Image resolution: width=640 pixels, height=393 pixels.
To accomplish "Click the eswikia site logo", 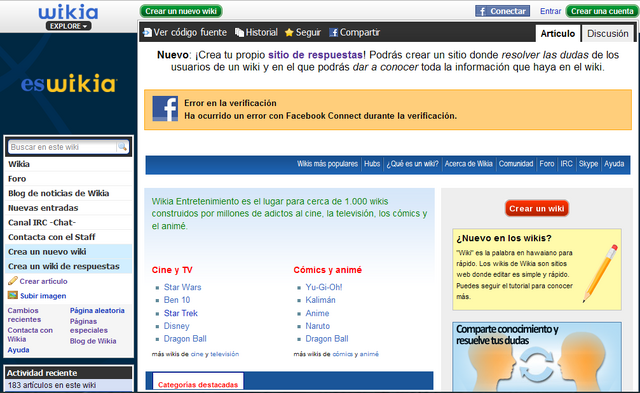I will pyautogui.click(x=69, y=83).
